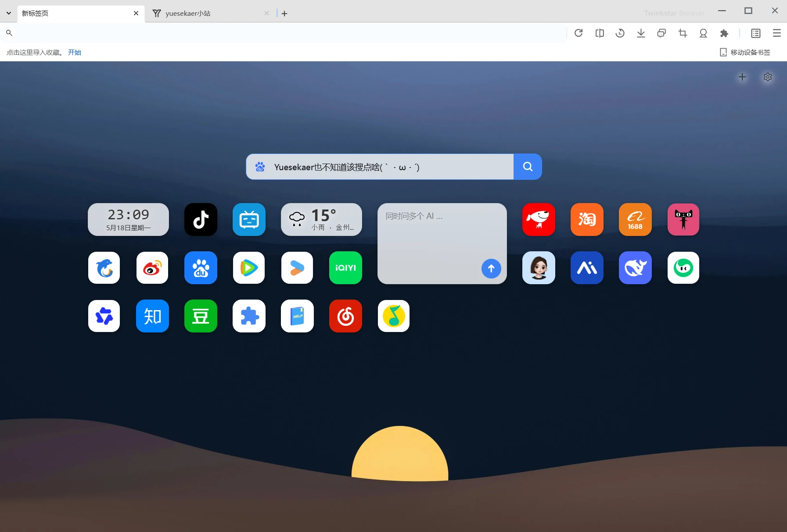Open the Taobao shortcut
This screenshot has width=787, height=532.
[587, 219]
